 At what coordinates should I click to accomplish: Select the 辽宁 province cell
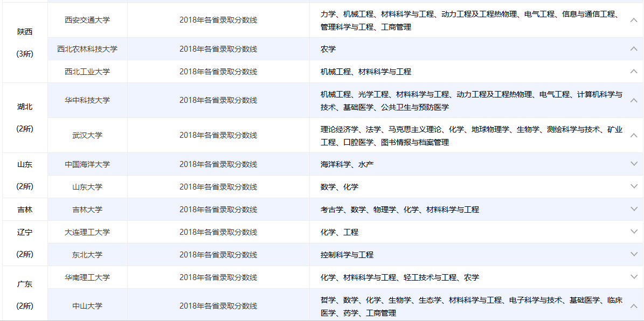(x=25, y=243)
